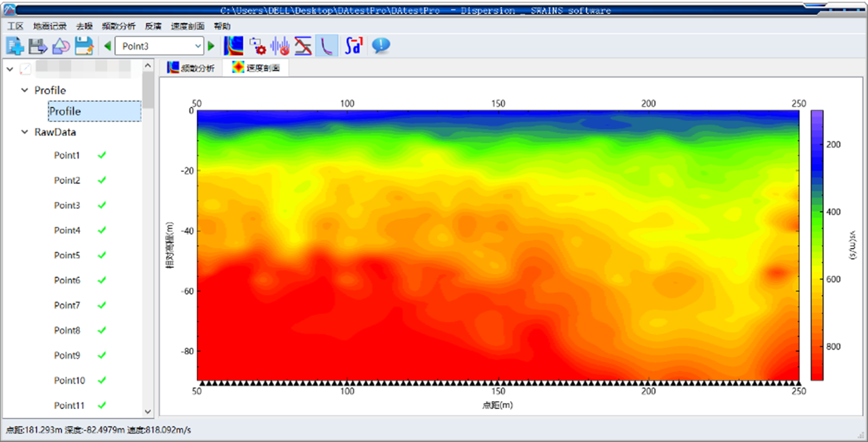The height and width of the screenshot is (442, 868).
Task: Open the 去噪 menu
Action: [x=84, y=26]
